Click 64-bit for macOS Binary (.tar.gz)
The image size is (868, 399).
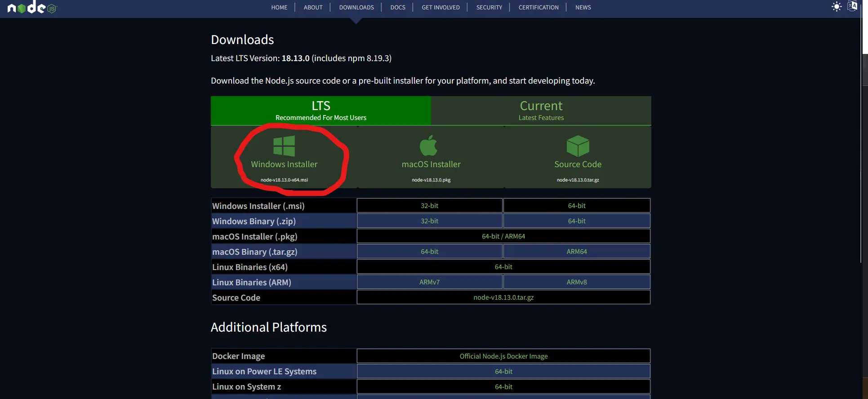tap(429, 251)
